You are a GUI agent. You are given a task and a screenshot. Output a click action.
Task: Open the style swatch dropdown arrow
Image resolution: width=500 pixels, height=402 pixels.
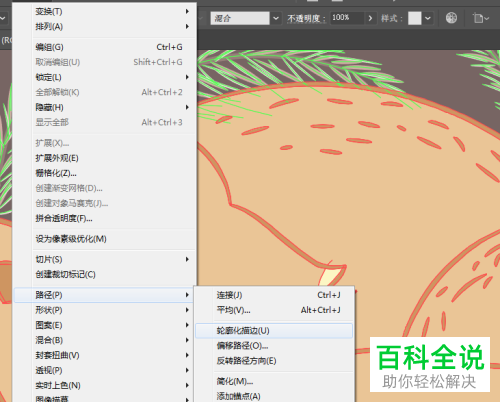[428, 18]
